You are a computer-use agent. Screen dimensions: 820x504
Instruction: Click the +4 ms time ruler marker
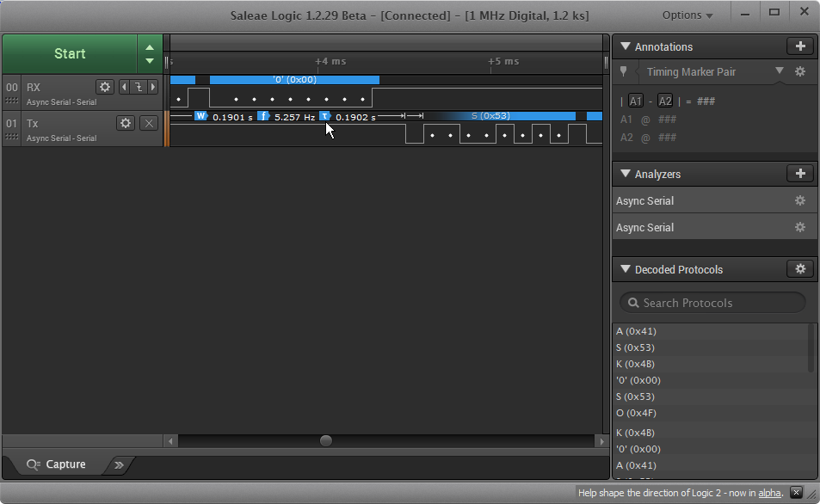(x=330, y=61)
